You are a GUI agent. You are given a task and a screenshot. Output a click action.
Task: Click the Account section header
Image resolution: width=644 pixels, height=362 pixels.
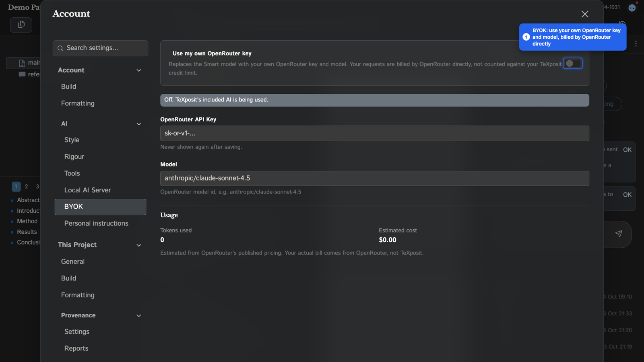pos(71,70)
